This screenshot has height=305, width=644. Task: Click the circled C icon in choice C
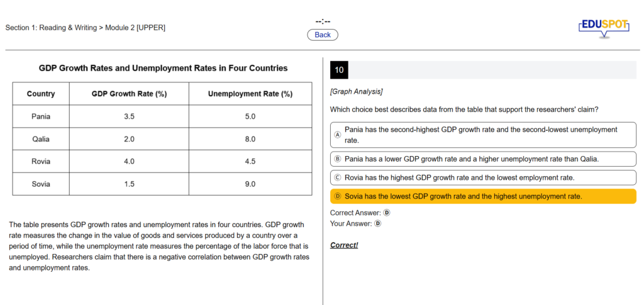click(338, 178)
